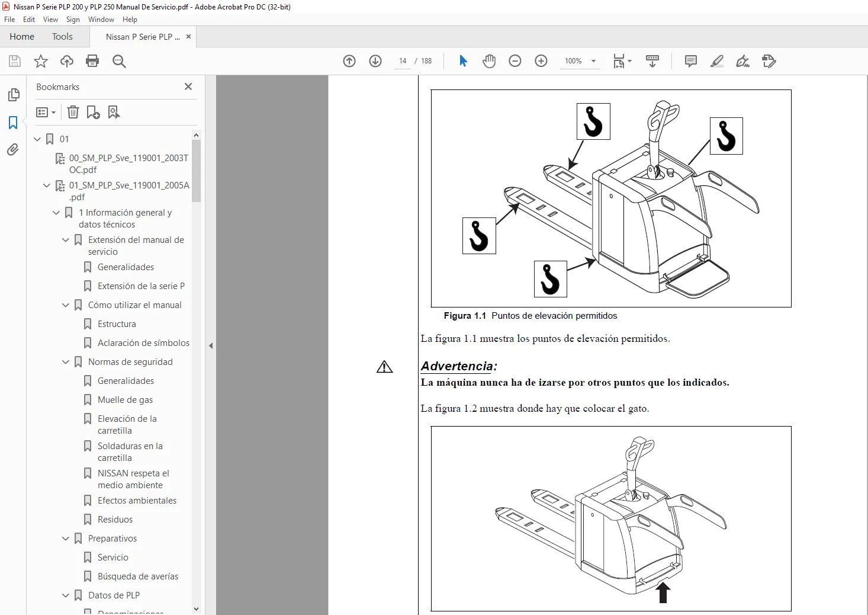Screen dimensions: 868x615
Task: Jump to Muelle de gas bookmark
Action: pyautogui.click(x=125, y=400)
